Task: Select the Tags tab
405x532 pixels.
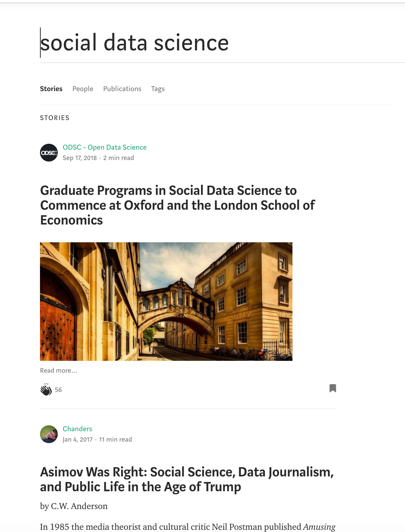Action: click(158, 89)
